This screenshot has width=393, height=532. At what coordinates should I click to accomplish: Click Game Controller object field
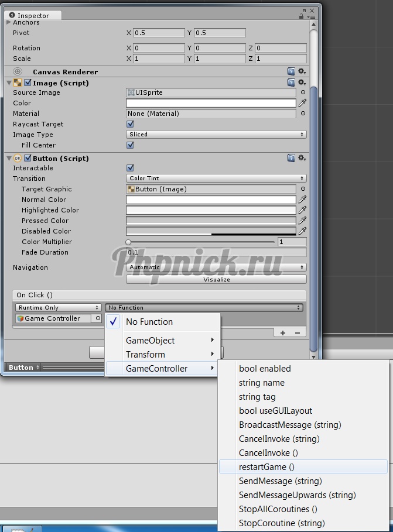53,318
